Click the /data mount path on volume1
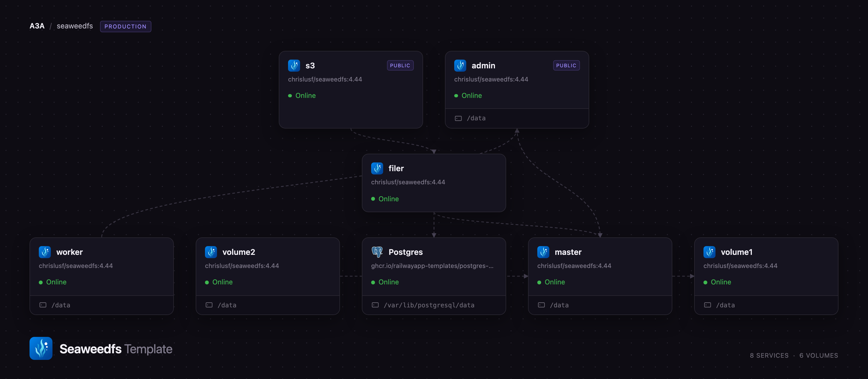The height and width of the screenshot is (379, 868). click(x=725, y=305)
